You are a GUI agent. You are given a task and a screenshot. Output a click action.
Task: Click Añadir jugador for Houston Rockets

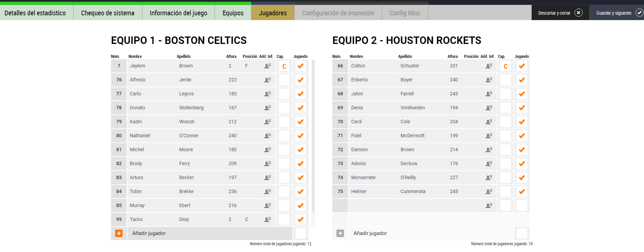coord(370,233)
